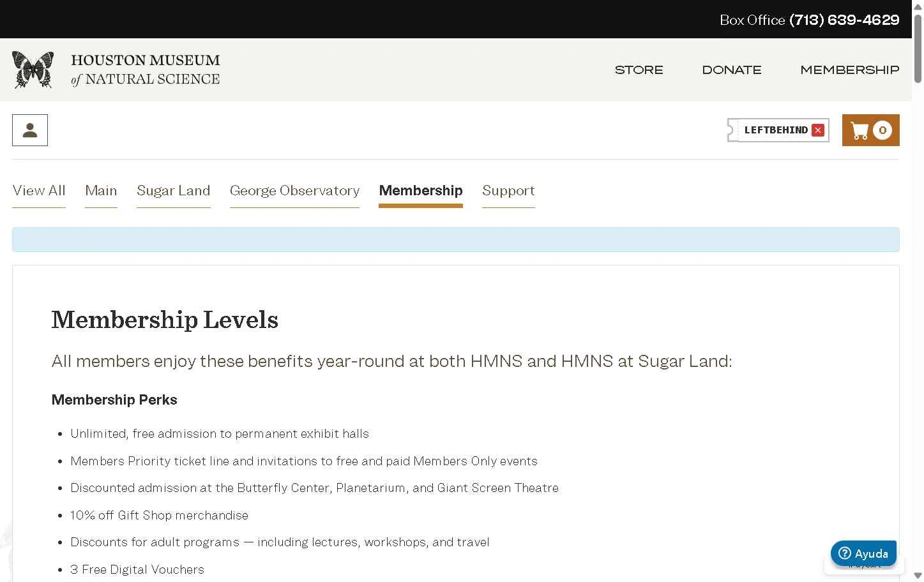
Task: Open the George Observatory tab
Action: pyautogui.click(x=294, y=191)
